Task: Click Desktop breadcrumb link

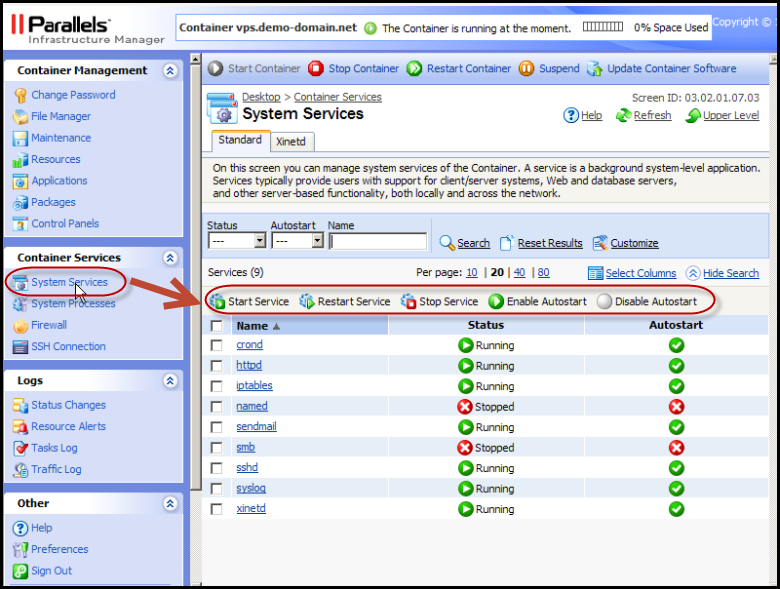Action: click(x=261, y=97)
